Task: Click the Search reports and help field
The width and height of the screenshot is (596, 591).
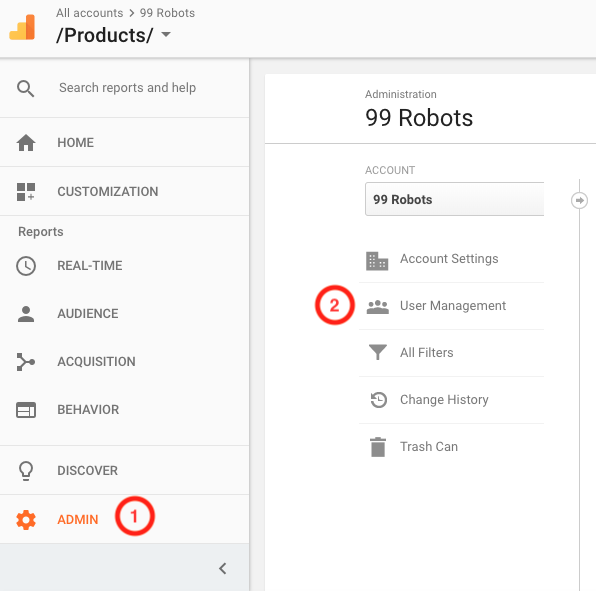Action: pos(127,88)
